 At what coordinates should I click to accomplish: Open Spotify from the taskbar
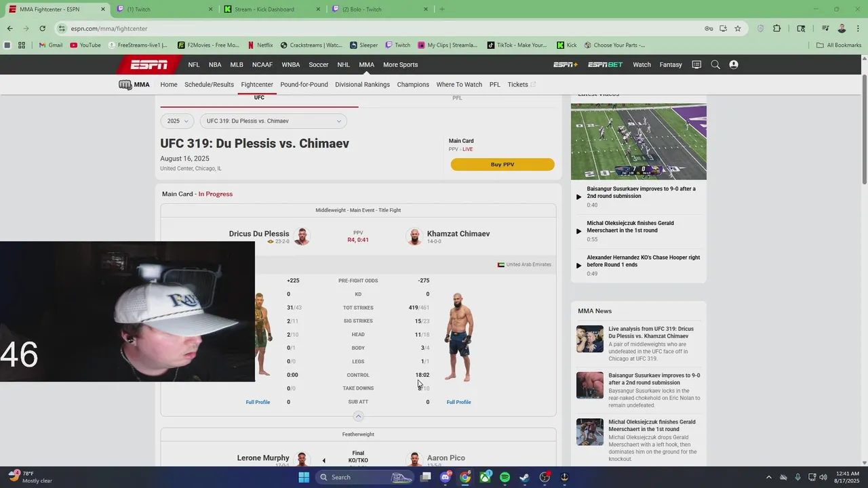click(505, 477)
